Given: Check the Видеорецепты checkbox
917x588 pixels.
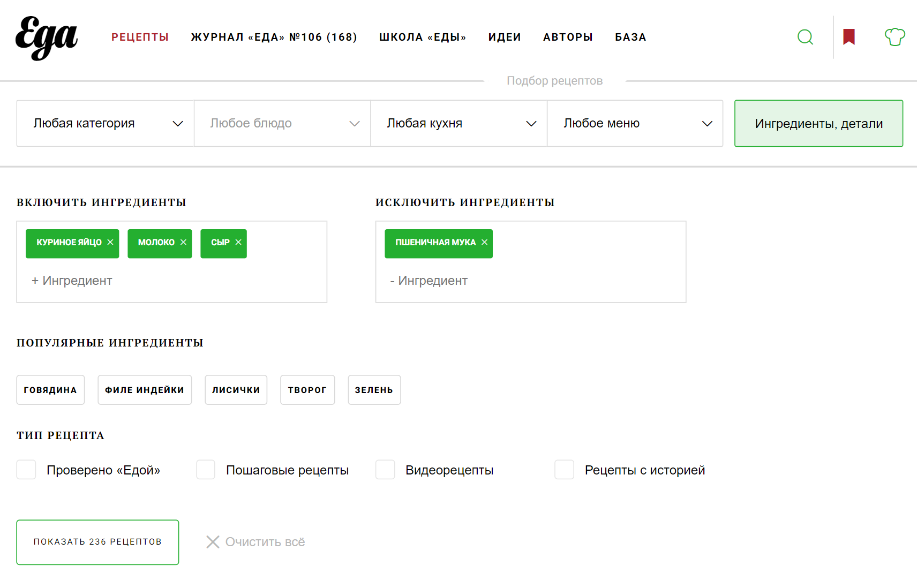Looking at the screenshot, I should (385, 470).
